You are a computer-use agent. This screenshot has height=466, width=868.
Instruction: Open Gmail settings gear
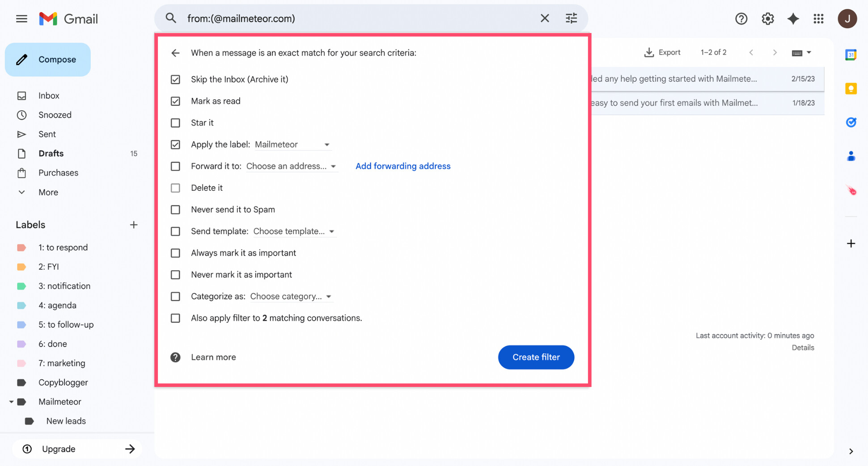pos(767,18)
